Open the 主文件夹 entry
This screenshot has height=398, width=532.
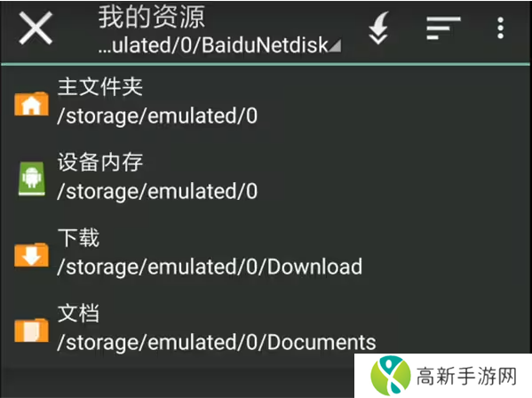click(266, 102)
